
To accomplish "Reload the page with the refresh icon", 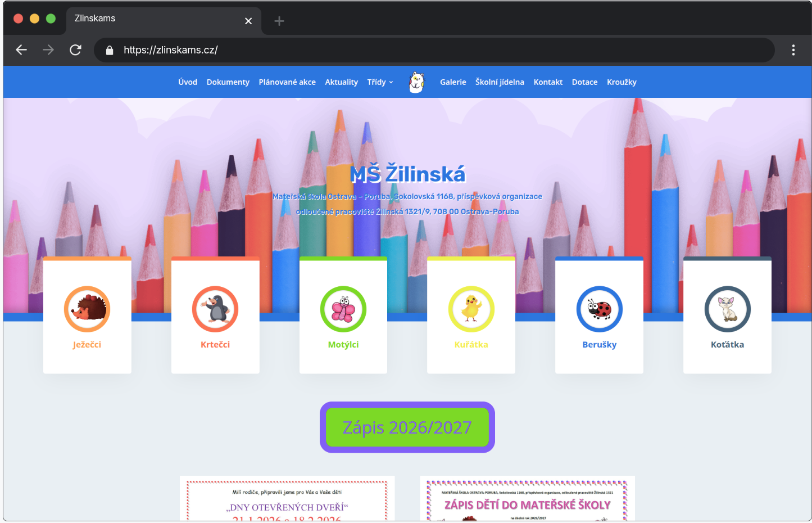I will point(75,50).
